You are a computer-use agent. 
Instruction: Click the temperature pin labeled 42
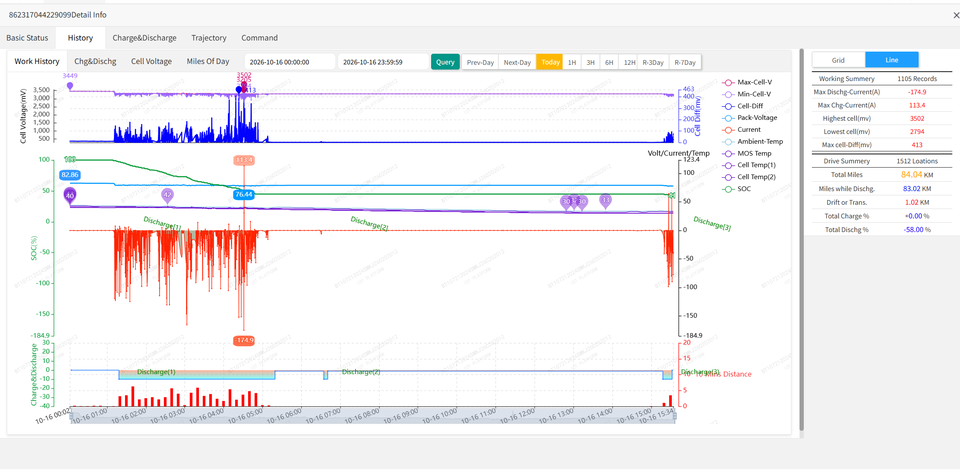(167, 195)
